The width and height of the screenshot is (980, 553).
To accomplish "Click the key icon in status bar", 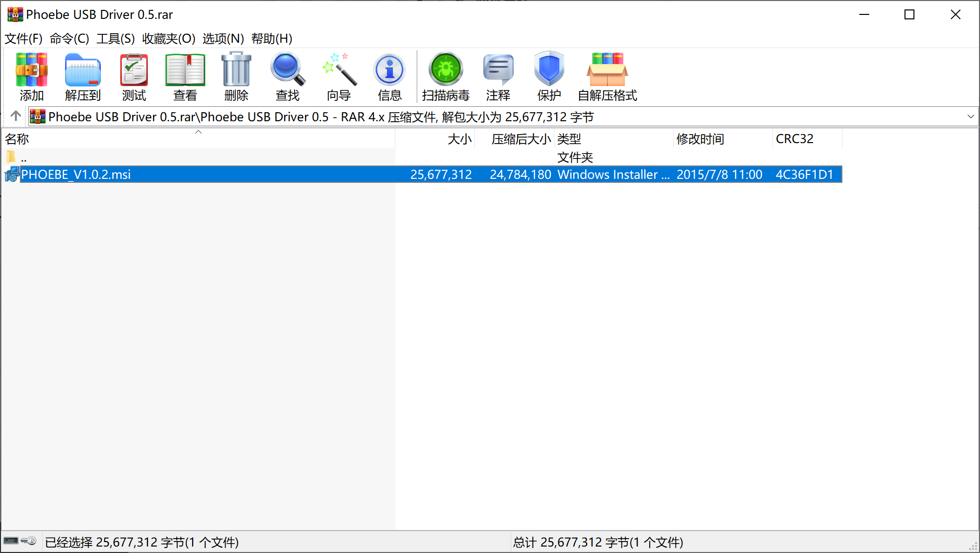I will pyautogui.click(x=29, y=541).
